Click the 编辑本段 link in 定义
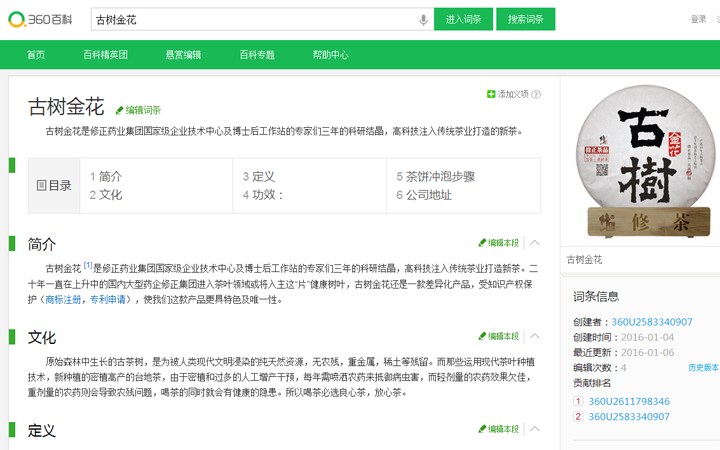 [x=503, y=429]
